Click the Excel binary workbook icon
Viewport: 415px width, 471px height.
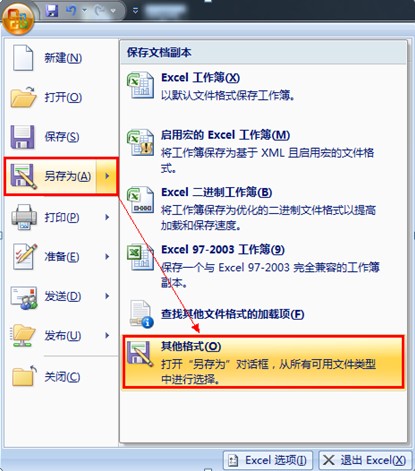(140, 200)
